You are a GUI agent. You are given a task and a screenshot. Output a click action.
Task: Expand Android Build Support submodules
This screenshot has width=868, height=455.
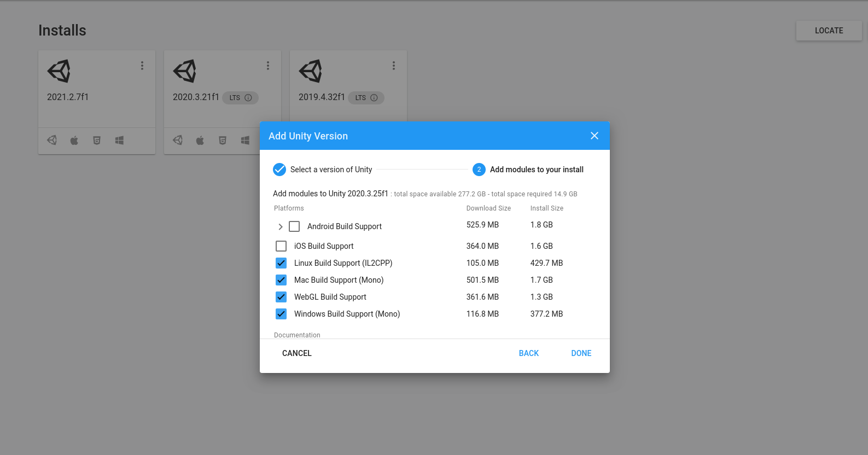[281, 226]
